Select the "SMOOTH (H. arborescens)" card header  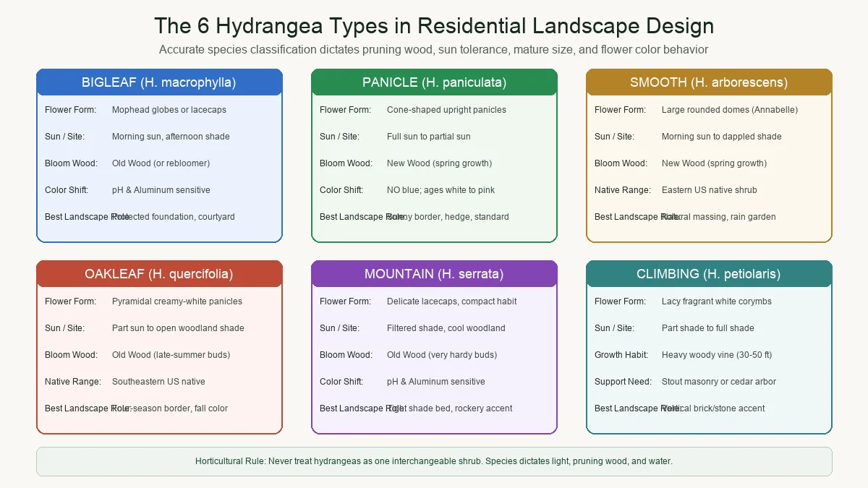[709, 82]
